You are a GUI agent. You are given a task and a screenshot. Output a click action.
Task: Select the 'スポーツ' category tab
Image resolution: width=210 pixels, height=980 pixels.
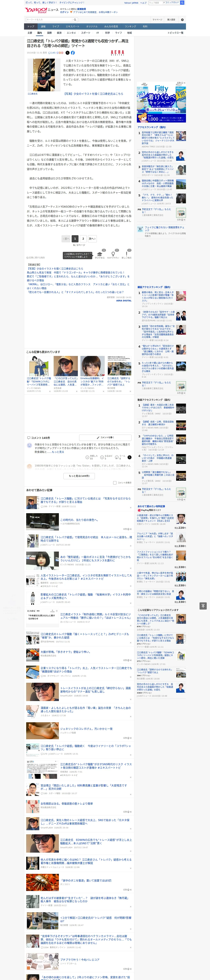pyautogui.click(x=86, y=33)
